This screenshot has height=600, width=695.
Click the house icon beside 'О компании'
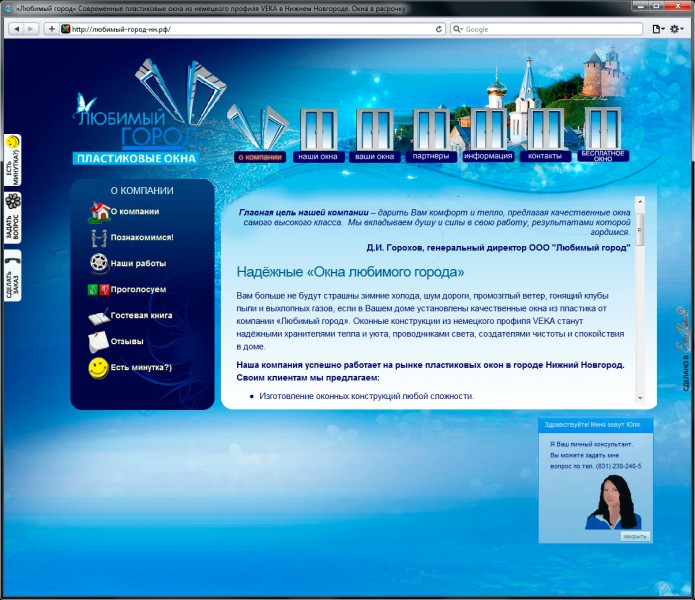pyautogui.click(x=99, y=212)
